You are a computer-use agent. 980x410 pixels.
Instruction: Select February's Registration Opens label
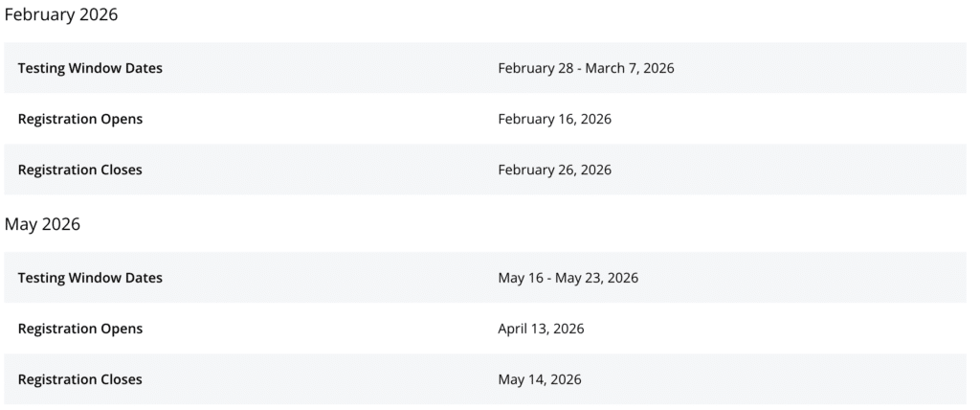80,119
